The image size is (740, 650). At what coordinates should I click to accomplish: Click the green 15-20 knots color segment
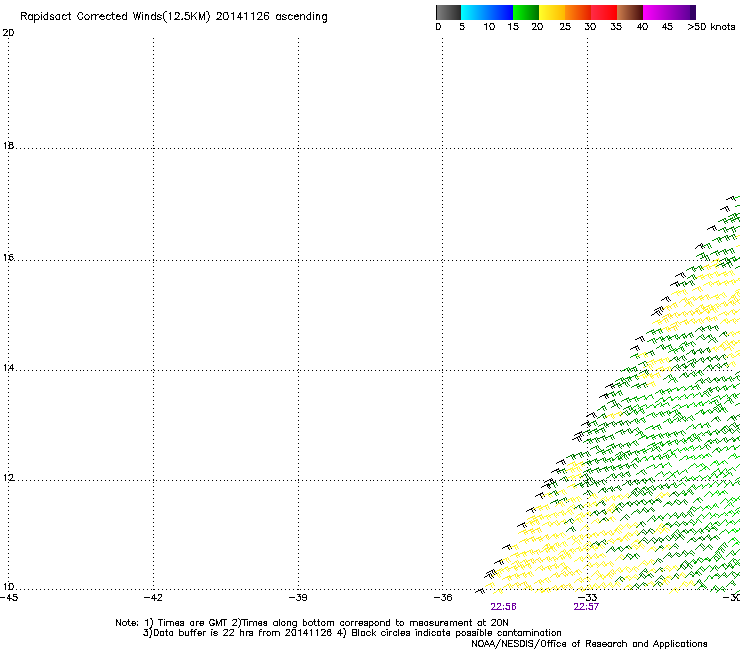(526, 12)
